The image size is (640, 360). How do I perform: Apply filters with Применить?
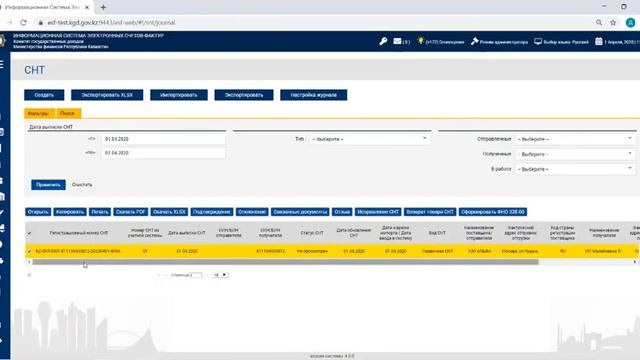[48, 185]
